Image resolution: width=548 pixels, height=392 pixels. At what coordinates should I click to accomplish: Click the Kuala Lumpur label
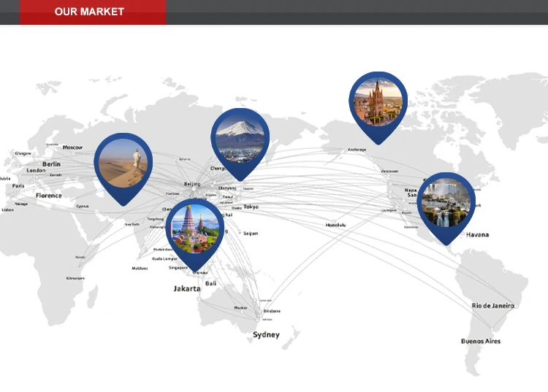164,258
